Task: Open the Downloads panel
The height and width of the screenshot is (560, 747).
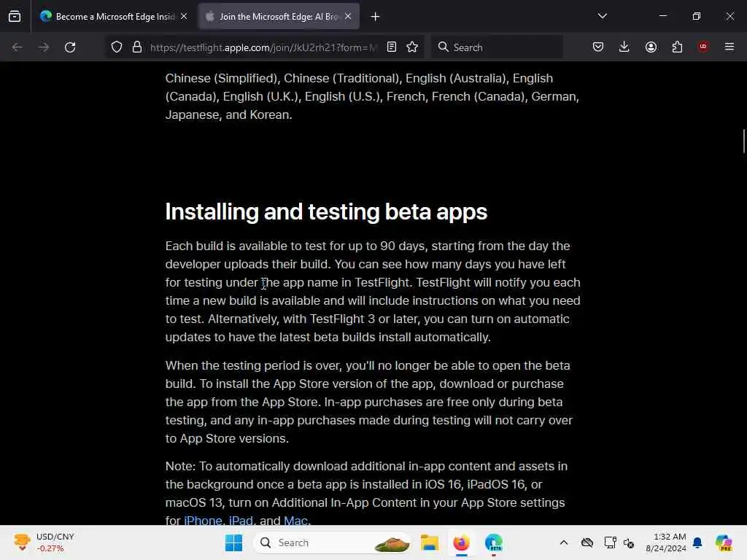Action: (624, 47)
